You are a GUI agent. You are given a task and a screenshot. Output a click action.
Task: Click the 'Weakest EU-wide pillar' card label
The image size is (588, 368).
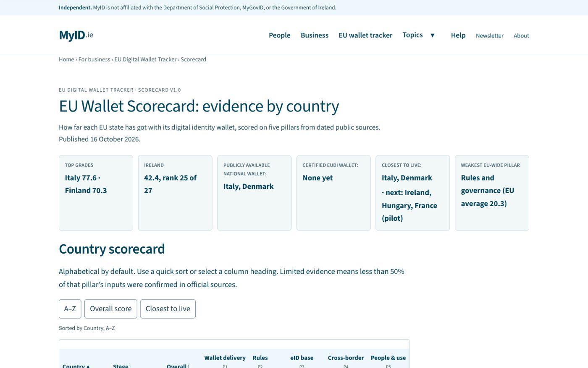(490, 165)
